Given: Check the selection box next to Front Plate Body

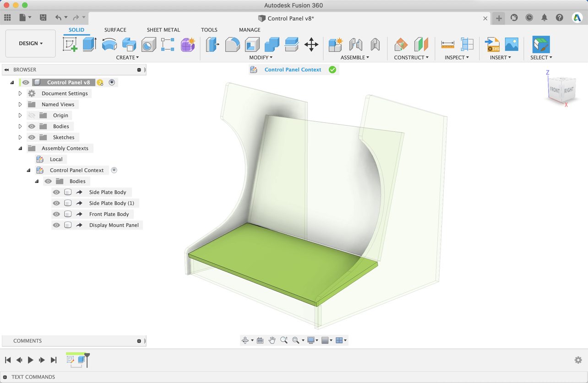Looking at the screenshot, I should [68, 214].
